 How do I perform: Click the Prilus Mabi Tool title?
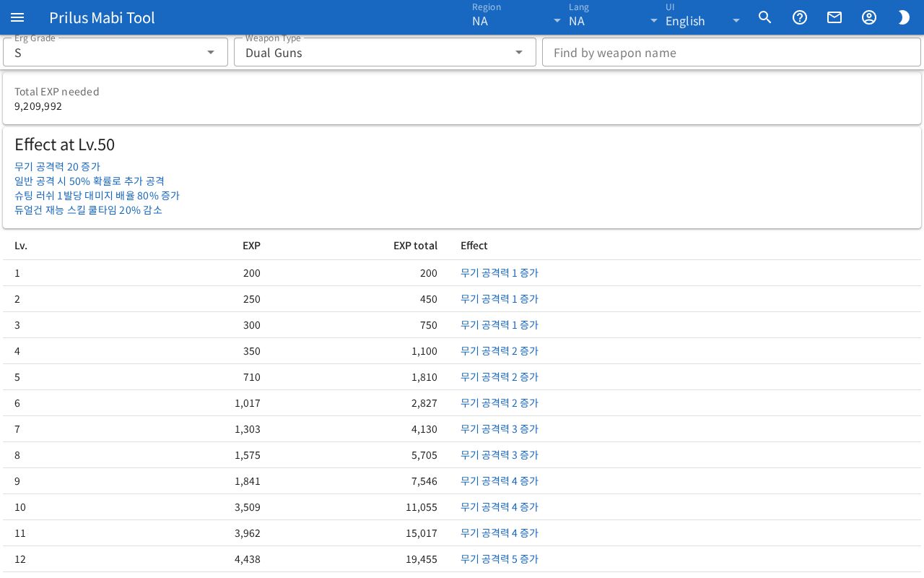(x=102, y=17)
